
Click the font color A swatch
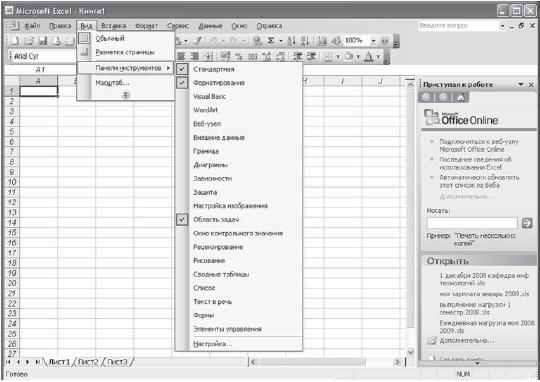[369, 56]
